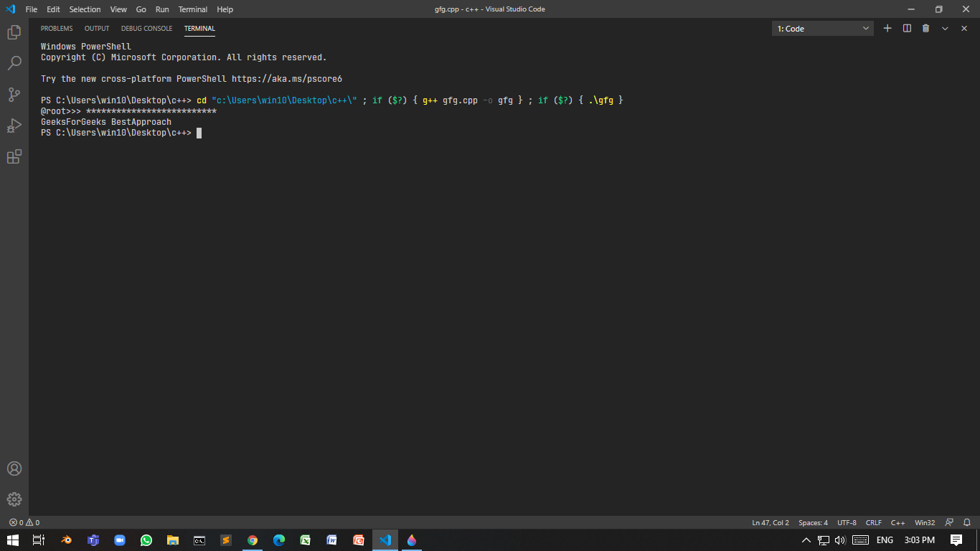The image size is (980, 551).
Task: Open the clock showing 3:03 PM
Action: pos(920,540)
